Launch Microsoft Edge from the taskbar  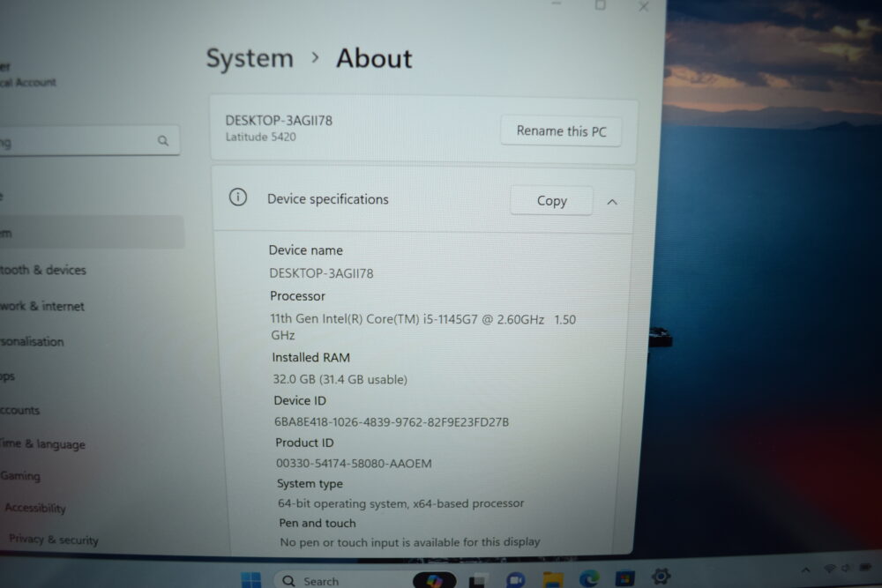[589, 578]
